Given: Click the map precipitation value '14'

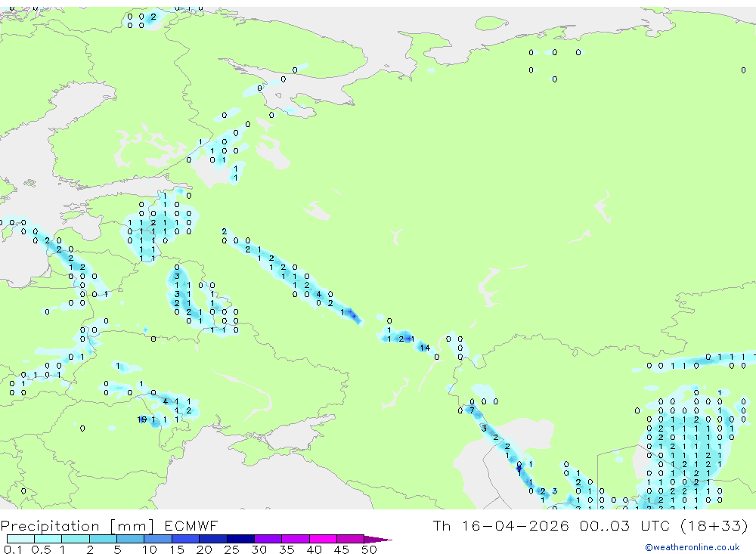Looking at the screenshot, I should [425, 348].
